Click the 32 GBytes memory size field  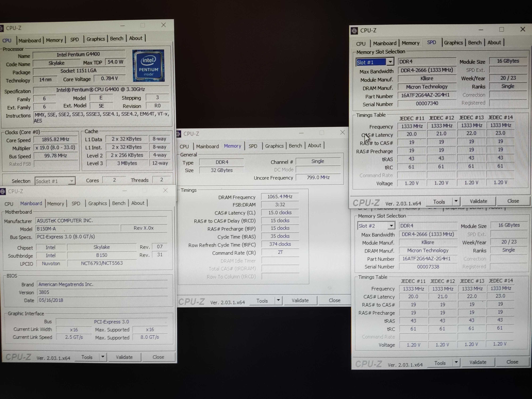(x=221, y=170)
